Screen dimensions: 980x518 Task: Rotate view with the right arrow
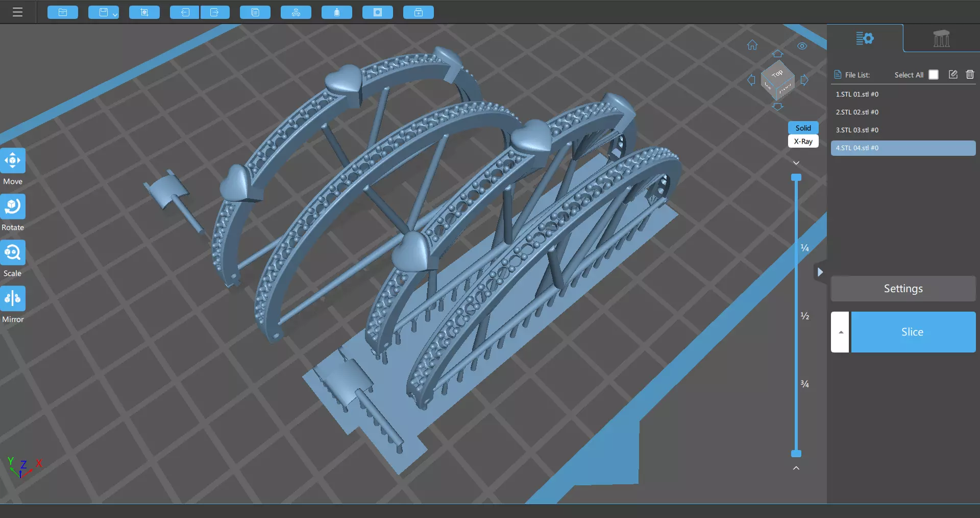click(x=804, y=80)
